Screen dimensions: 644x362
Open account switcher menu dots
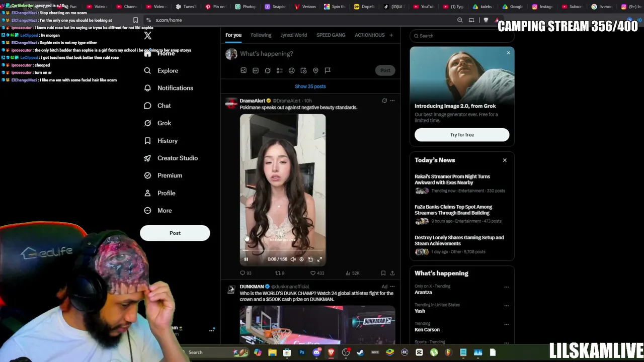[212, 330]
